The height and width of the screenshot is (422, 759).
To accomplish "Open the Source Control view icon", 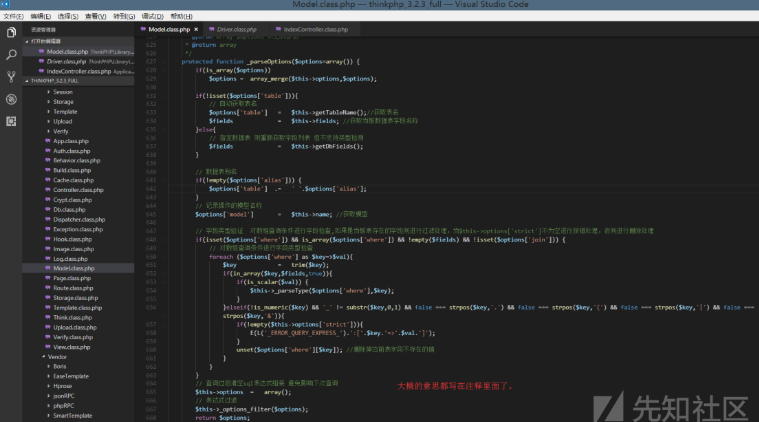I will [11, 76].
